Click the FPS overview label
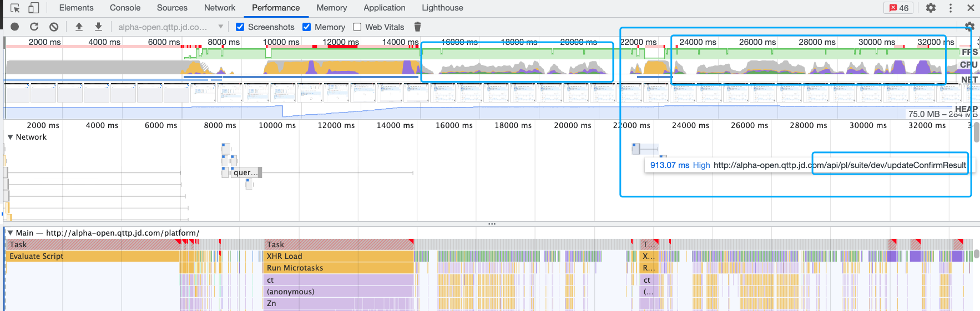The image size is (980, 311). 969,52
